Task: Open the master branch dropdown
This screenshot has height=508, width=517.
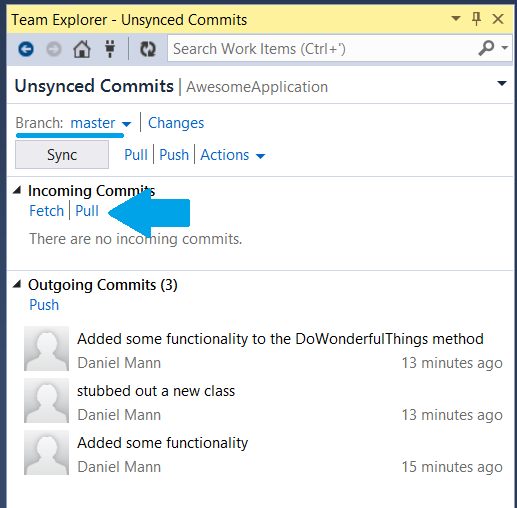Action: [x=101, y=123]
